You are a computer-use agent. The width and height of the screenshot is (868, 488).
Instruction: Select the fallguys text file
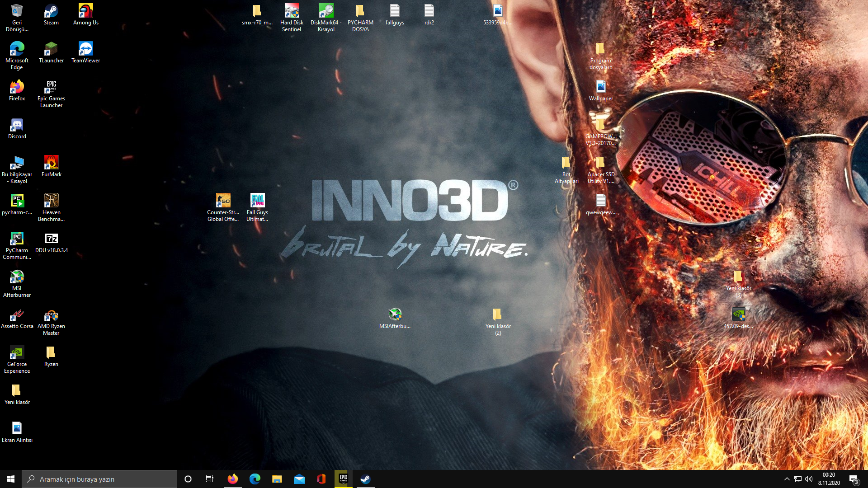[395, 14]
